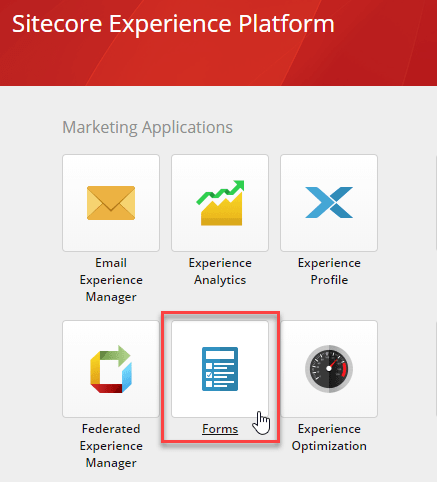Open the Email Experience Manager envelope tile
Screen dimensions: 437x482
[x=111, y=203]
